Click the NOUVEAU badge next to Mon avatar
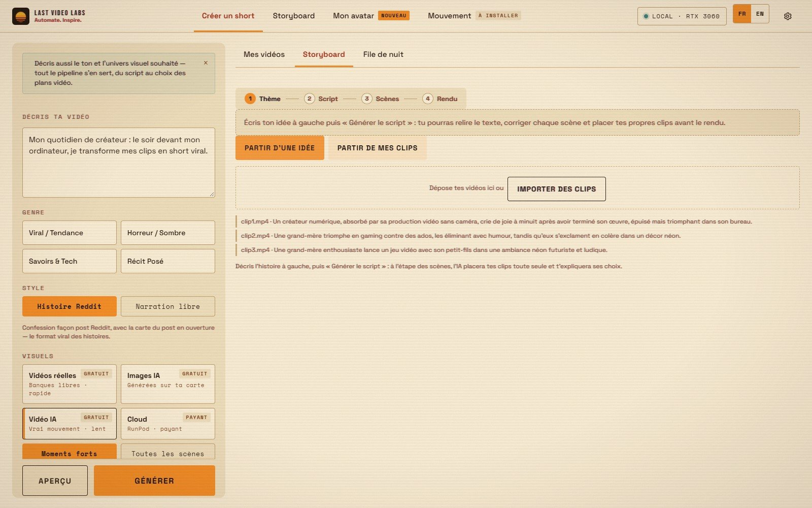This screenshot has width=812, height=508. point(394,16)
